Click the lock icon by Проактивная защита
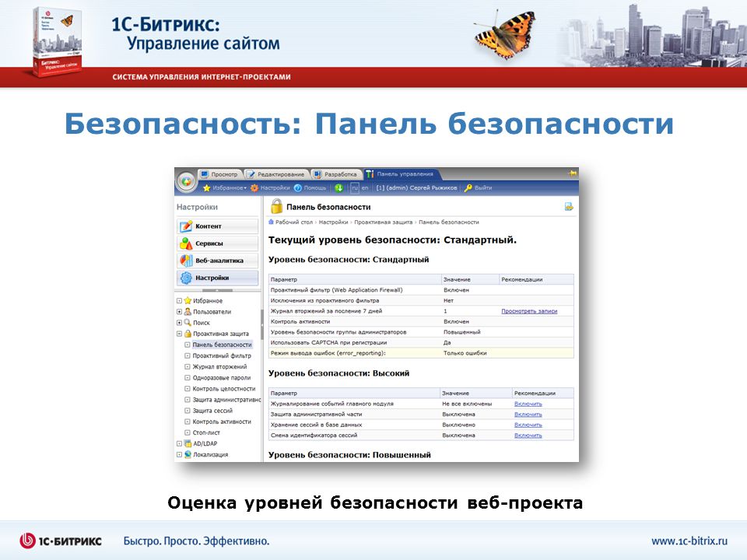This screenshot has width=747, height=560. point(188,334)
